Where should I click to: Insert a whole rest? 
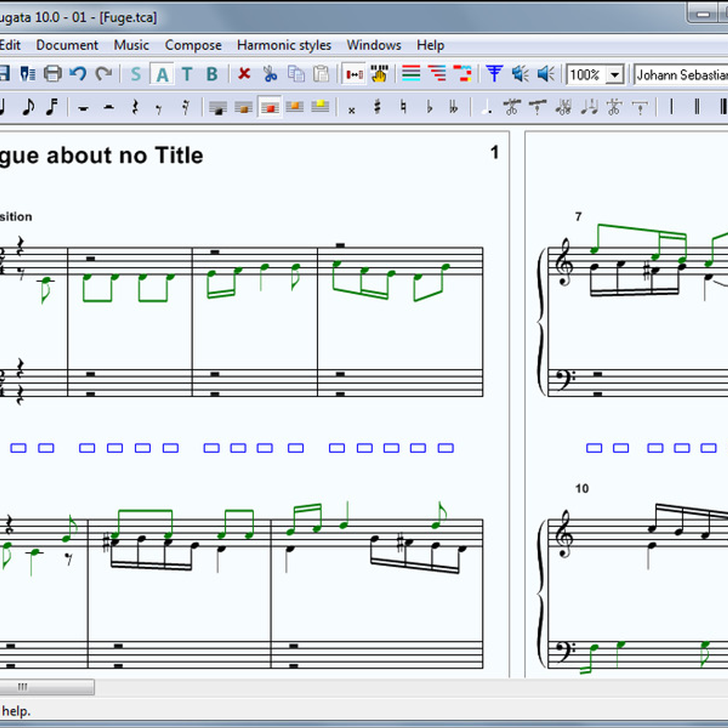pyautogui.click(x=83, y=108)
